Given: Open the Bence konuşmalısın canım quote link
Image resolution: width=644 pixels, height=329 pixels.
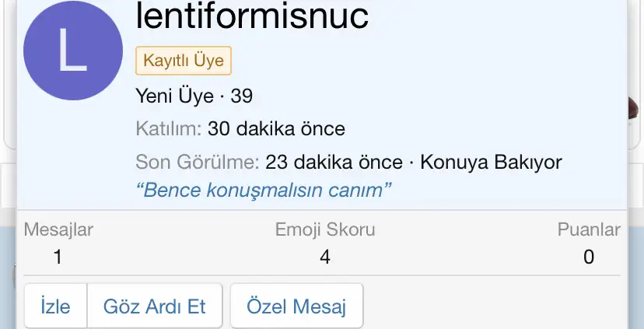Looking at the screenshot, I should point(263,190).
